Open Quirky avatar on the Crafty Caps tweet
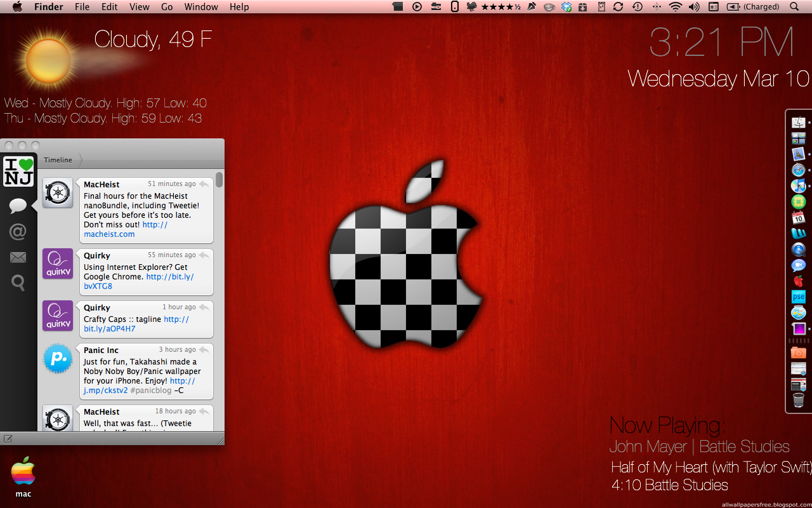 point(58,316)
